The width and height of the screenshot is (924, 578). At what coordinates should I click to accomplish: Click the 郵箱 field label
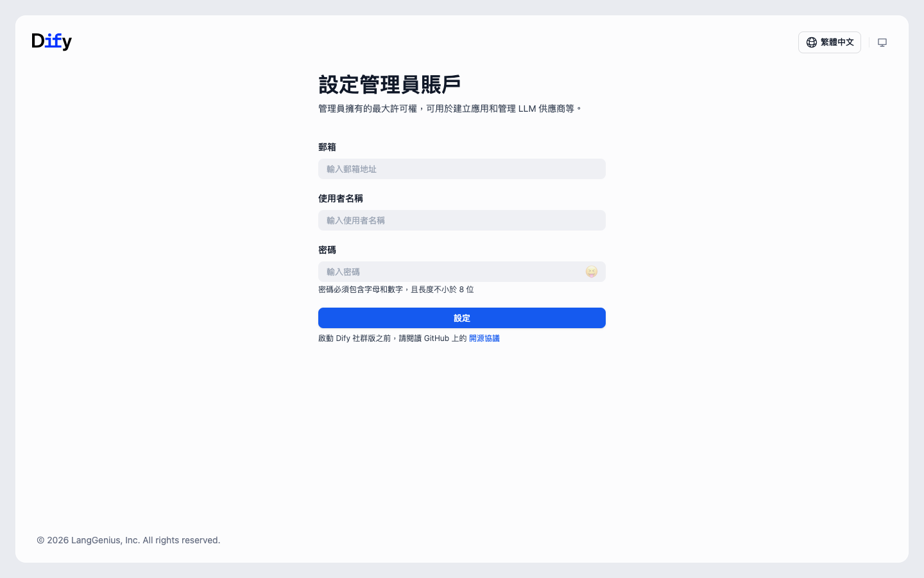[x=327, y=147]
